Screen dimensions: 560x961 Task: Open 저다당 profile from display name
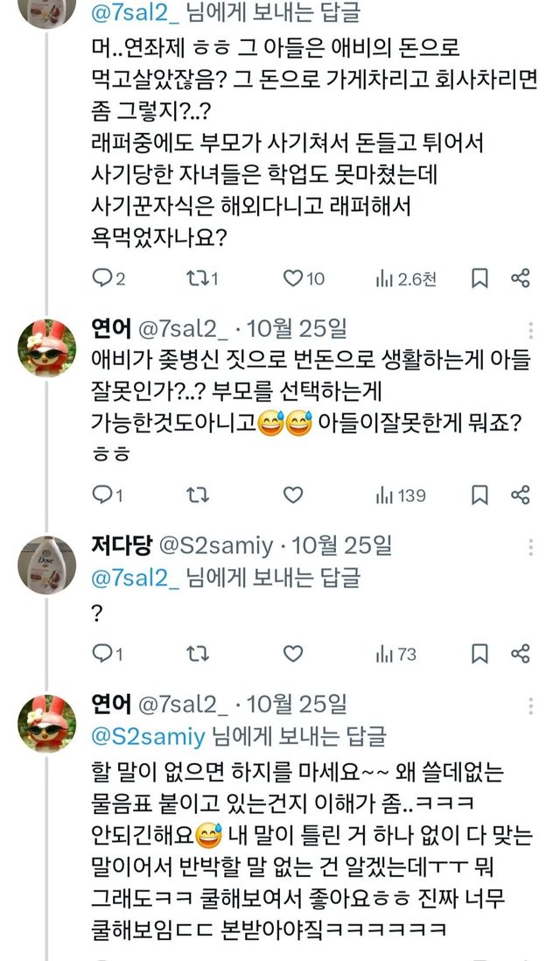[x=120, y=546]
